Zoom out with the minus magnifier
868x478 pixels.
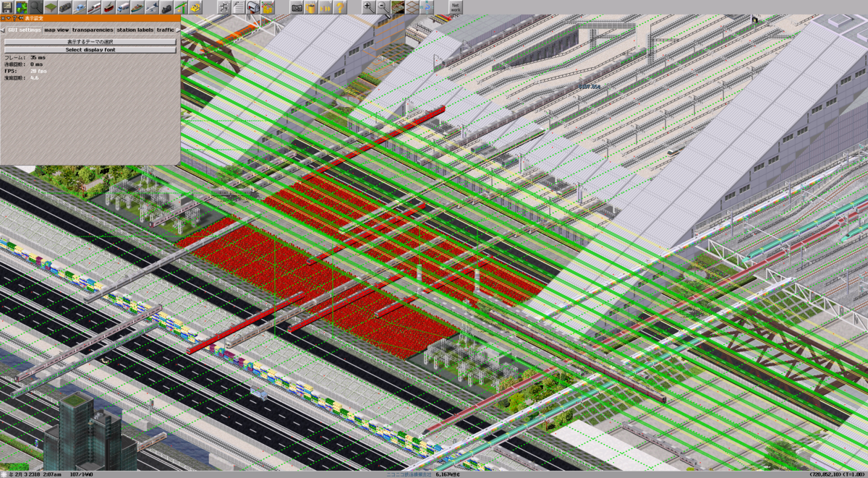pos(383,7)
